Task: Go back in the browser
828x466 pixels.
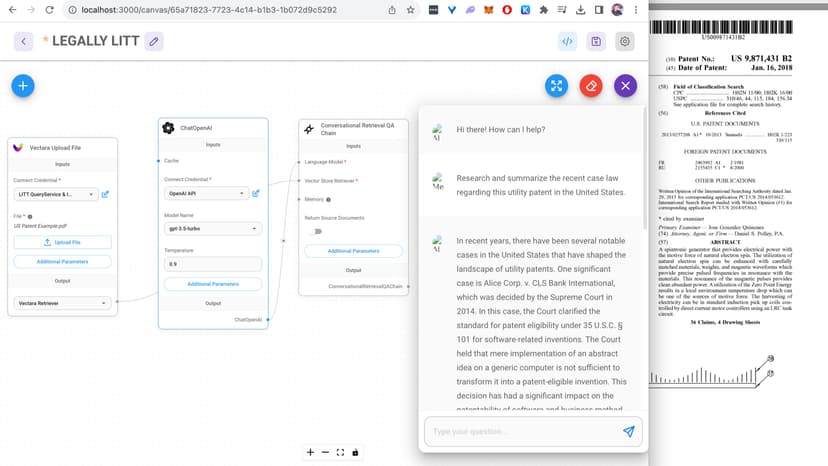Action: point(13,10)
